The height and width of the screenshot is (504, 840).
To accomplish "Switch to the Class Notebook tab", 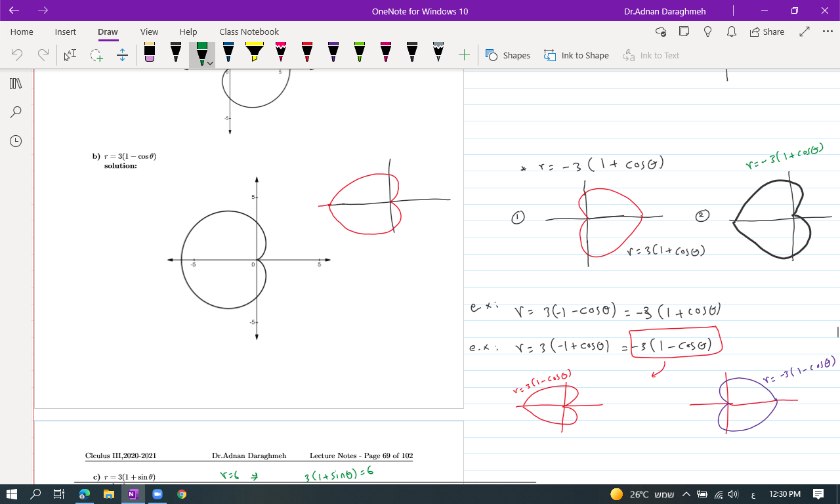I will [x=249, y=31].
